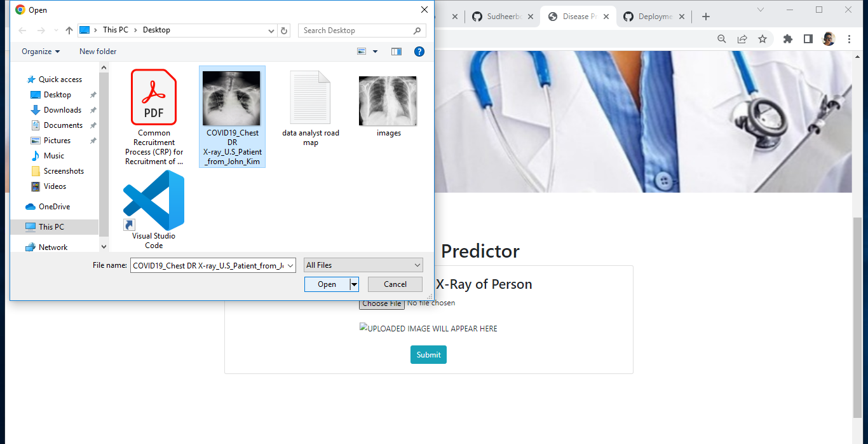Open the All Files file type dropdown
The height and width of the screenshot is (444, 868).
(x=363, y=265)
